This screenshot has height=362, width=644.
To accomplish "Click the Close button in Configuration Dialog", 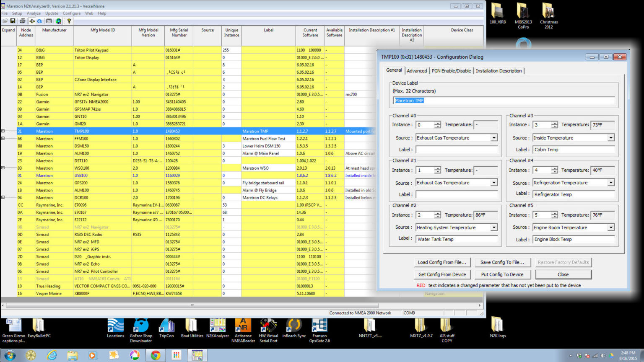I will [563, 274].
